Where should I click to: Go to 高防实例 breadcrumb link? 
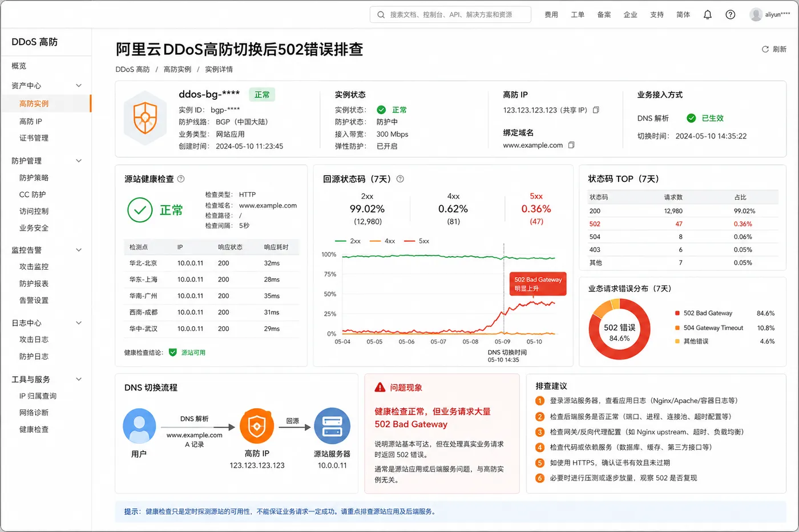coord(177,70)
